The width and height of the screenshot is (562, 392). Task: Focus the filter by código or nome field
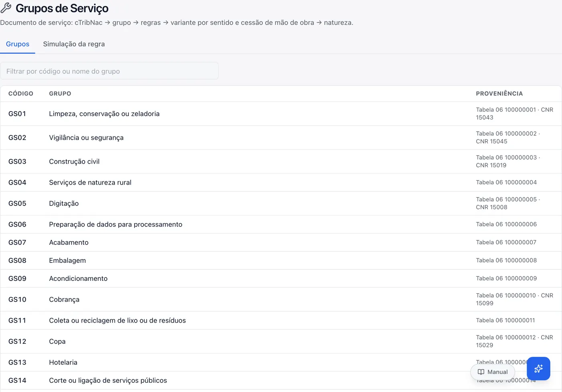click(109, 71)
